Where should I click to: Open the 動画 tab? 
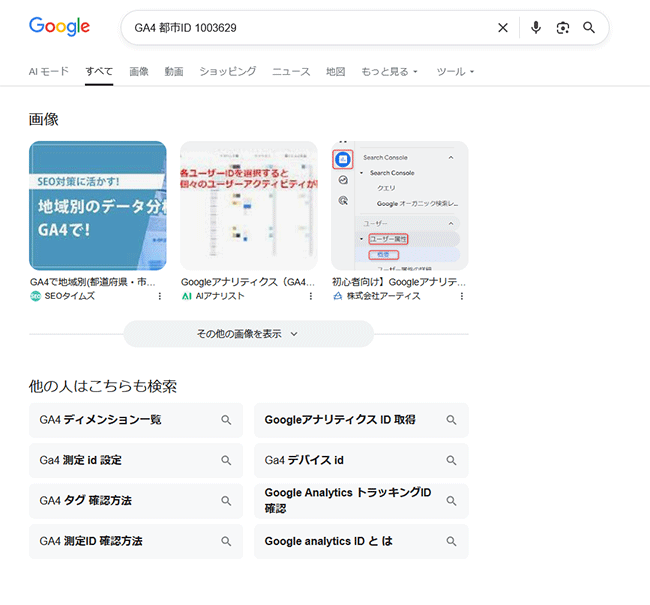[174, 72]
